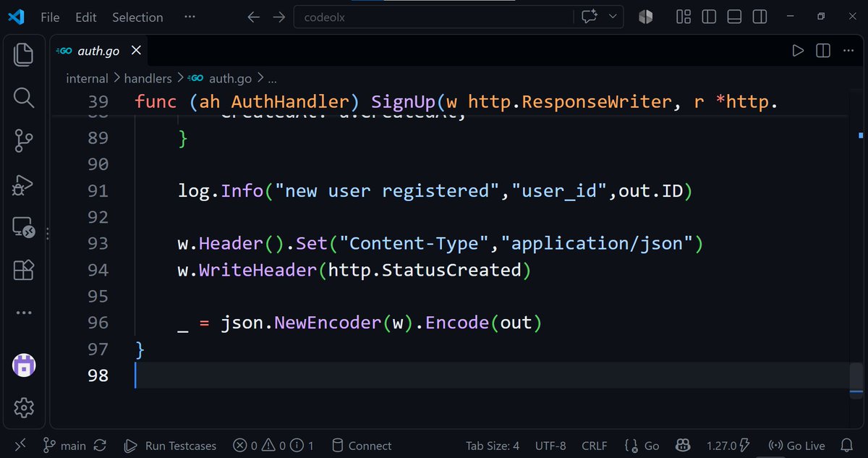Click the main branch indicator
The width and height of the screenshot is (868, 458).
tap(64, 446)
